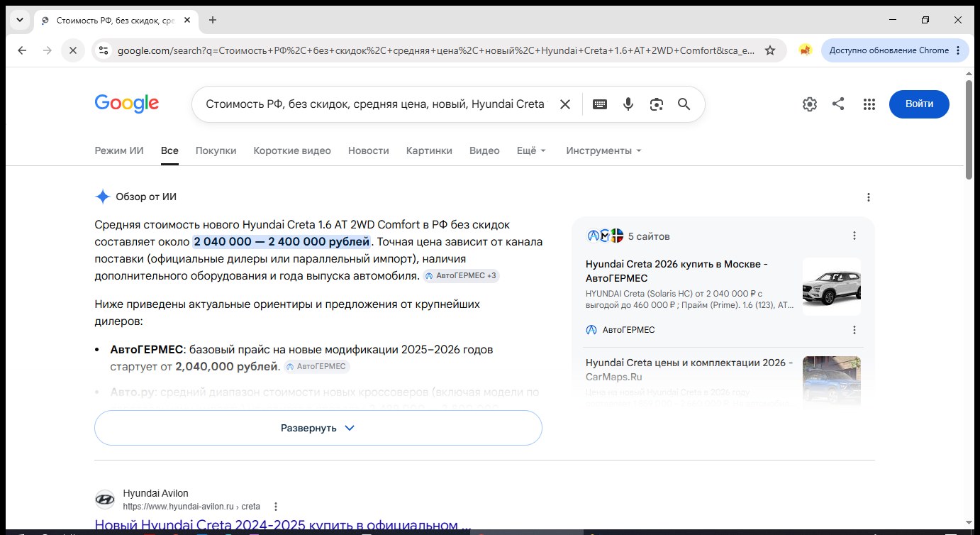The width and height of the screenshot is (980, 535).
Task: Open the extension icon beside the bookmark star
Action: click(805, 50)
